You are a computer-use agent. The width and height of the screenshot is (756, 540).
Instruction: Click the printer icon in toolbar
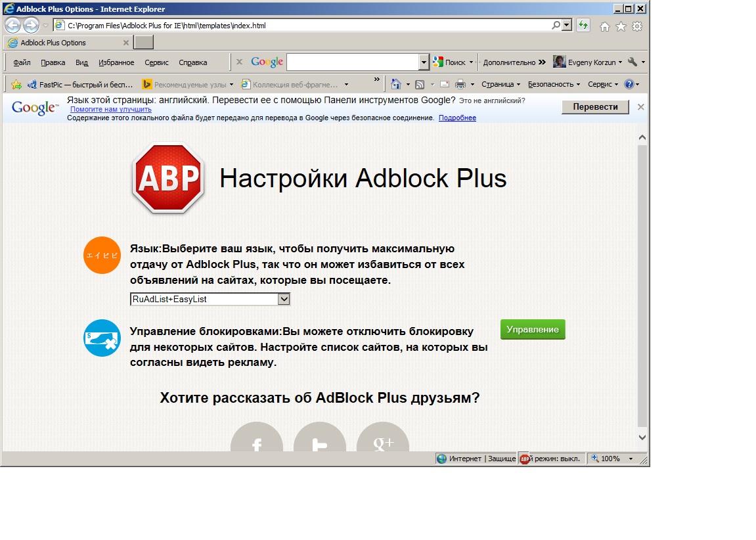click(x=460, y=84)
